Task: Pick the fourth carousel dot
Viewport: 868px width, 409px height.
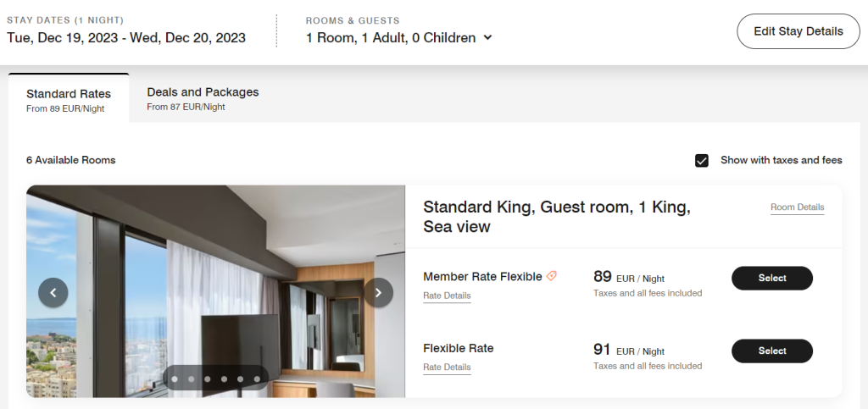Action: pyautogui.click(x=224, y=379)
